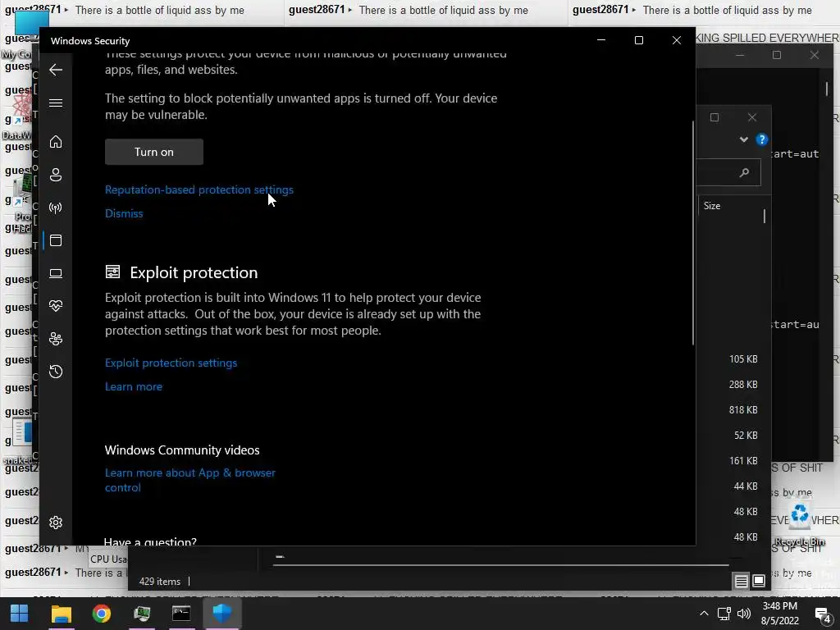Open Device security in the sidebar
Image resolution: width=840 pixels, height=630 pixels.
click(x=56, y=273)
